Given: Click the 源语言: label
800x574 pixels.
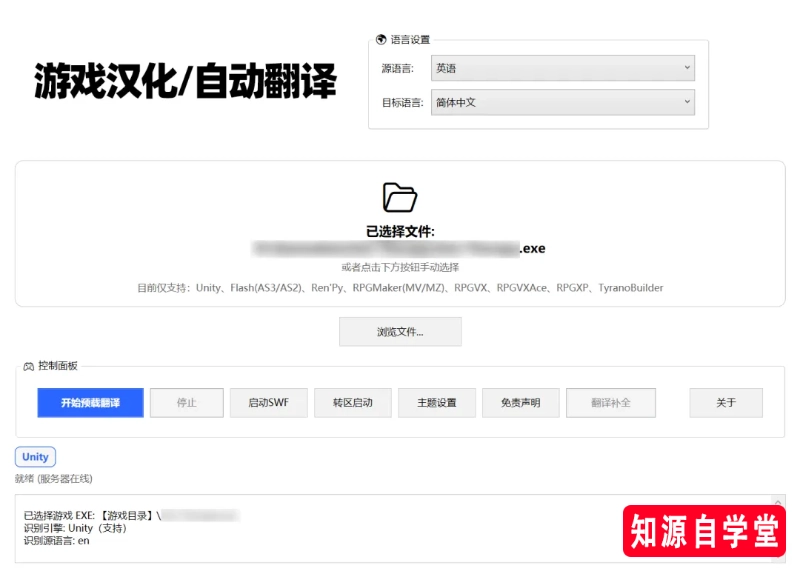Looking at the screenshot, I should point(397,68).
